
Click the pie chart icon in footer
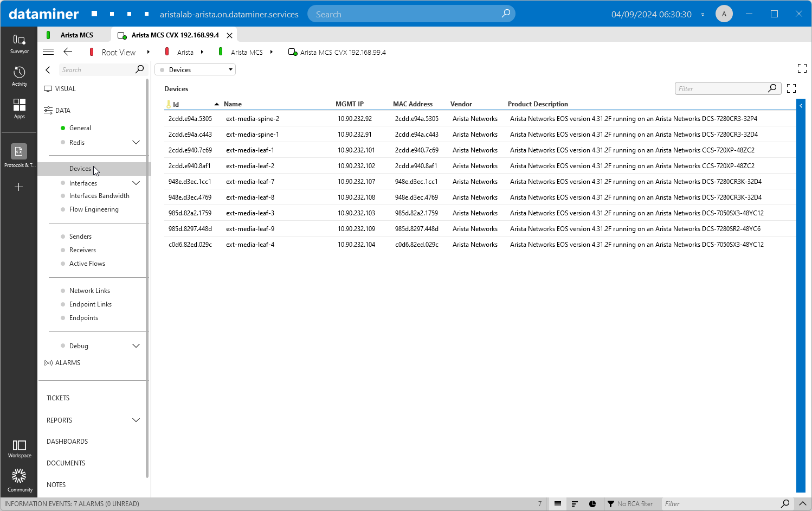(x=592, y=504)
